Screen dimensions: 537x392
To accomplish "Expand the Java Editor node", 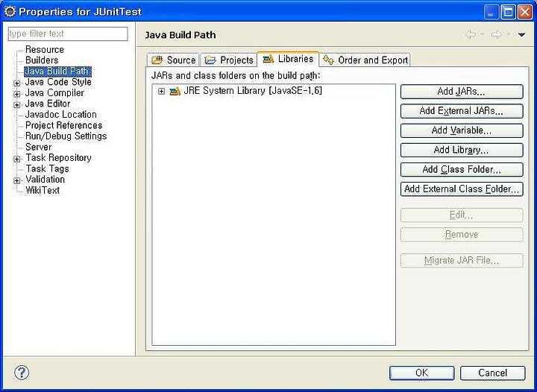I will click(x=16, y=104).
